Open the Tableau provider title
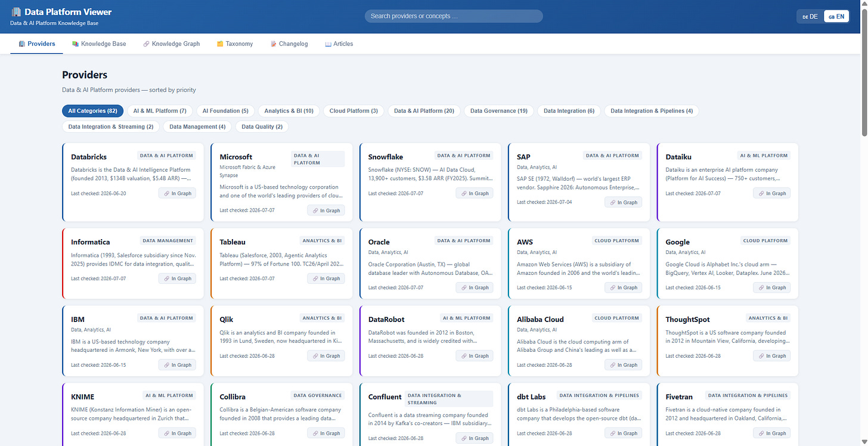Image resolution: width=868 pixels, height=446 pixels. (232, 242)
